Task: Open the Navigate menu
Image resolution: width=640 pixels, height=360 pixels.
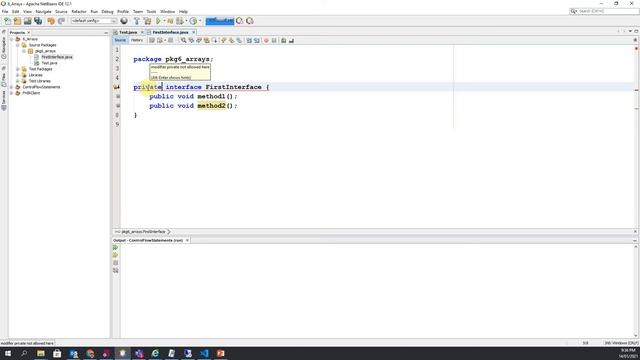Action: (x=43, y=11)
